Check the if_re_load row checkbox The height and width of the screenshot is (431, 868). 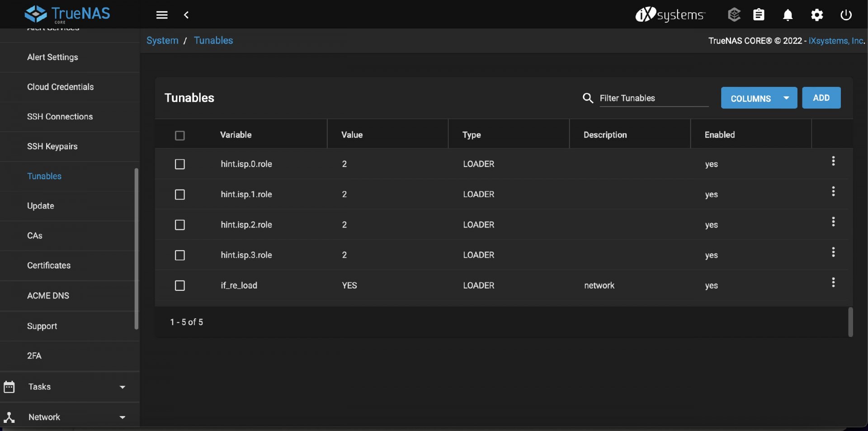click(180, 285)
